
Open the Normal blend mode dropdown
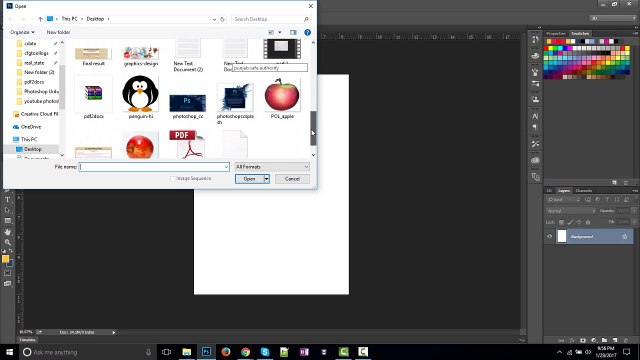pos(571,211)
